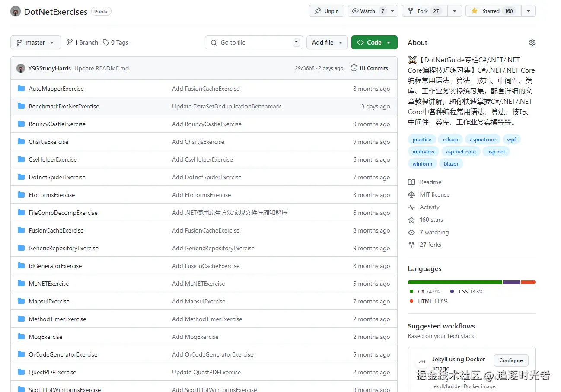Click the green C# segment in language bar
Viewport: 561px width, 392px height.
(x=455, y=282)
